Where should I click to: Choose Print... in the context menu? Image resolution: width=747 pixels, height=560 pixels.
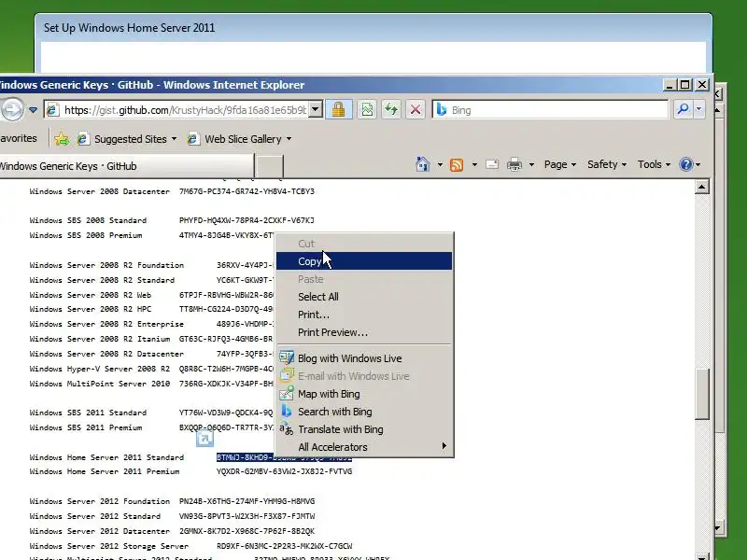click(x=364, y=315)
